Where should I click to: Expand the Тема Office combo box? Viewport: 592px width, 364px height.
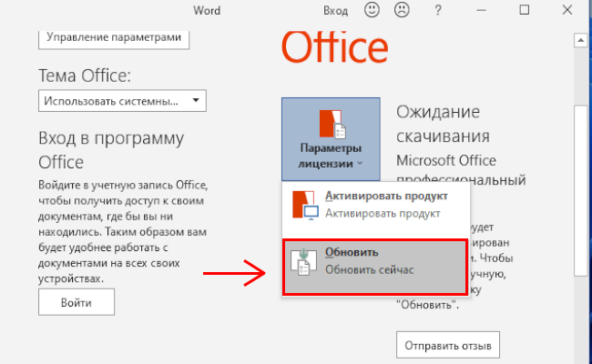pyautogui.click(x=122, y=101)
